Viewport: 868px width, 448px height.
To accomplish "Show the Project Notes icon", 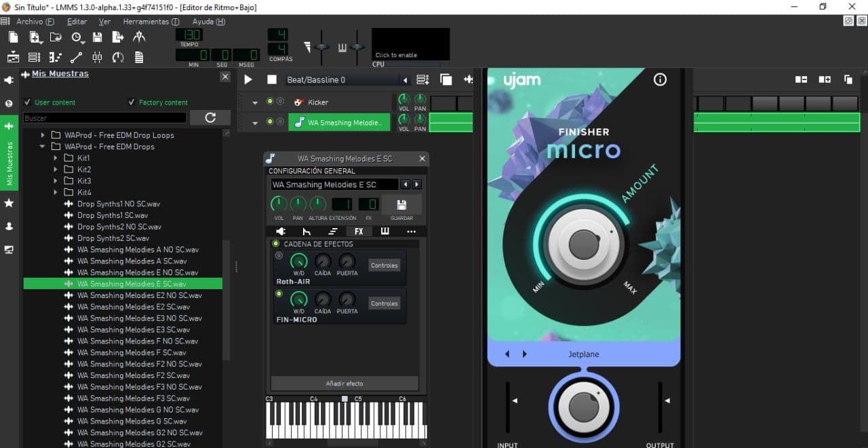I will [139, 58].
